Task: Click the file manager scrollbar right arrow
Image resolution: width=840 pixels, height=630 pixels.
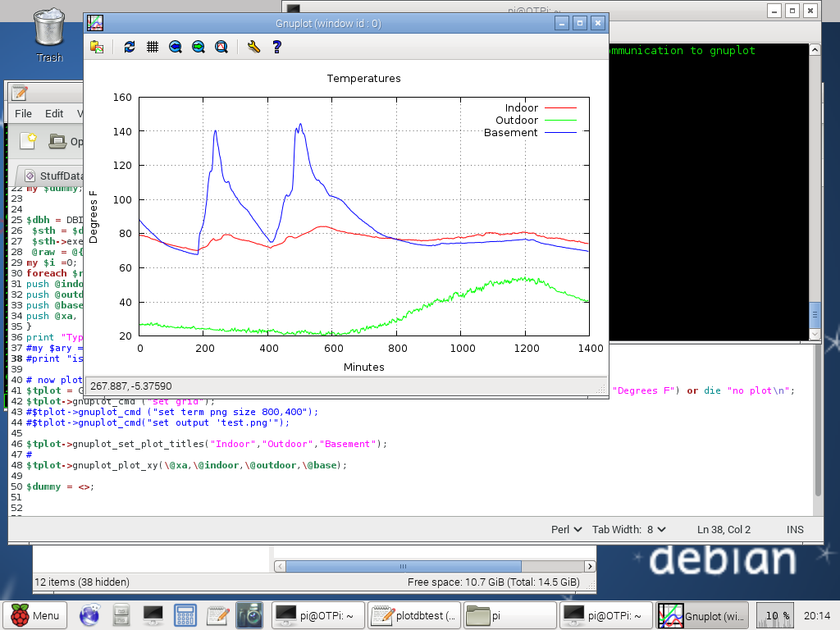Action: 590,566
